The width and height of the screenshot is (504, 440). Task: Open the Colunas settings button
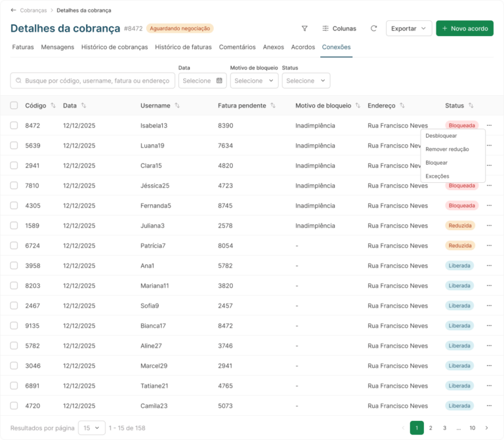(339, 29)
